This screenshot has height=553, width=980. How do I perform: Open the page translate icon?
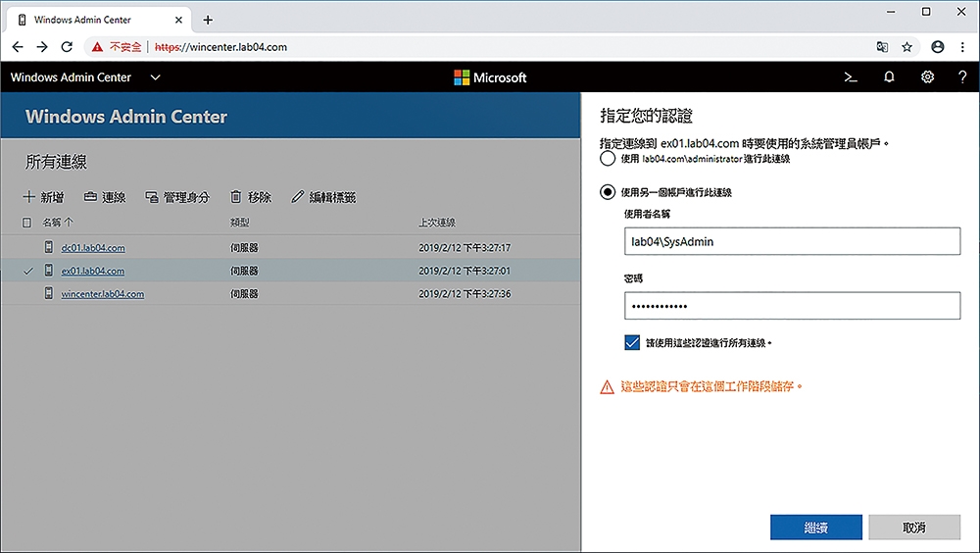point(883,47)
